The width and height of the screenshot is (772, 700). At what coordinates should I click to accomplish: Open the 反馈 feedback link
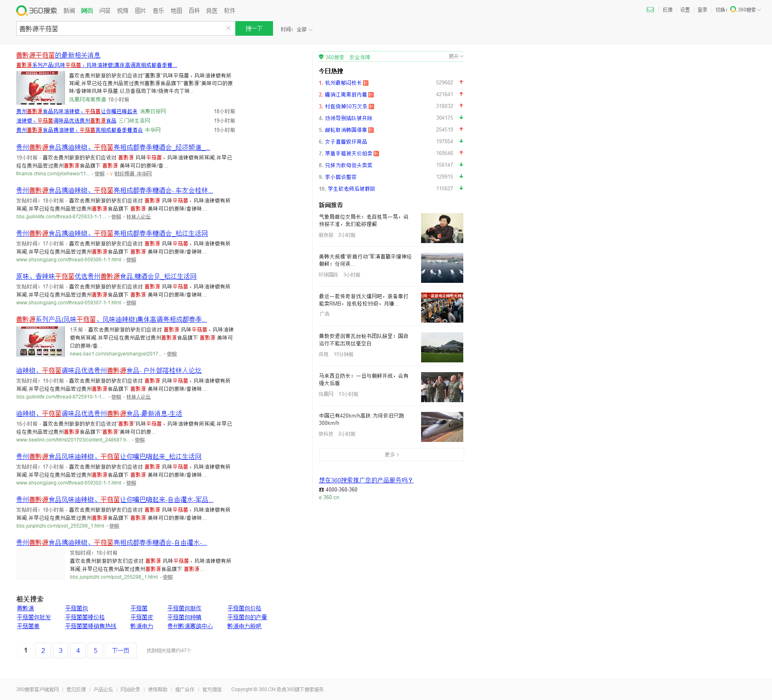667,10
